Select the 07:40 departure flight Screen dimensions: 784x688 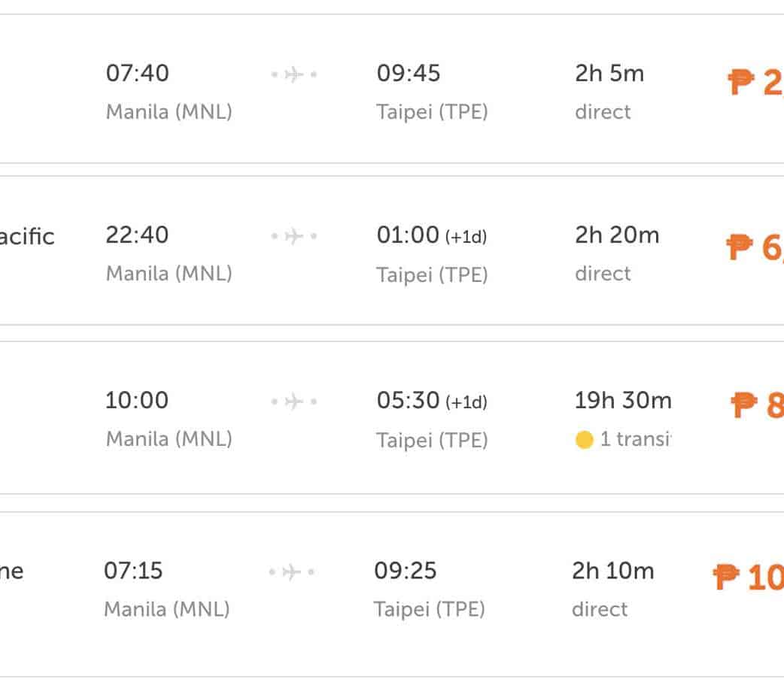(138, 74)
